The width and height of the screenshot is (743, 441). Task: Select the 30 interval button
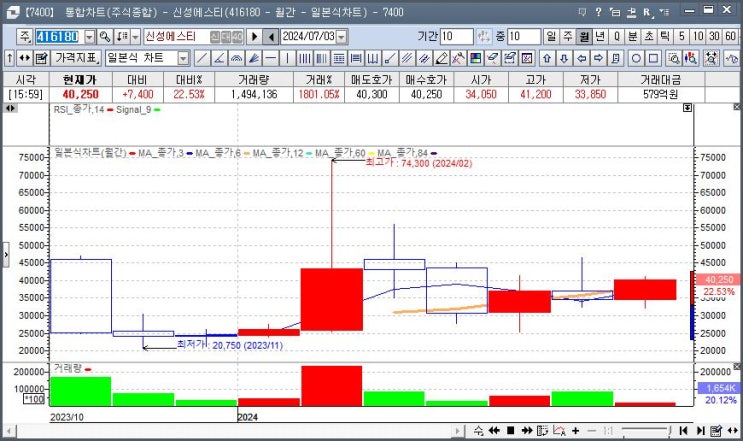(714, 36)
